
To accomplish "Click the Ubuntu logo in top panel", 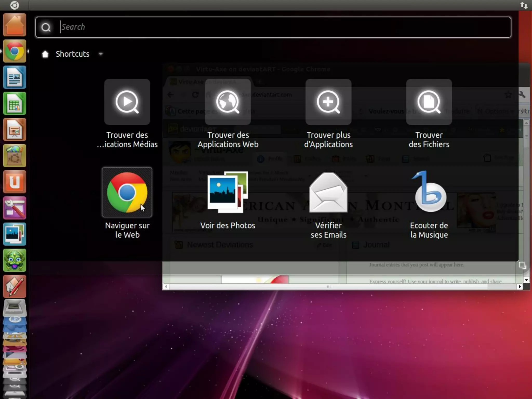I will click(x=15, y=5).
